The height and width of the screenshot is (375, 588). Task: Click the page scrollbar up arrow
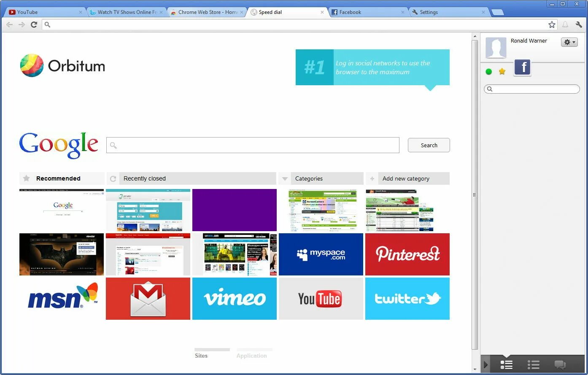pos(475,36)
